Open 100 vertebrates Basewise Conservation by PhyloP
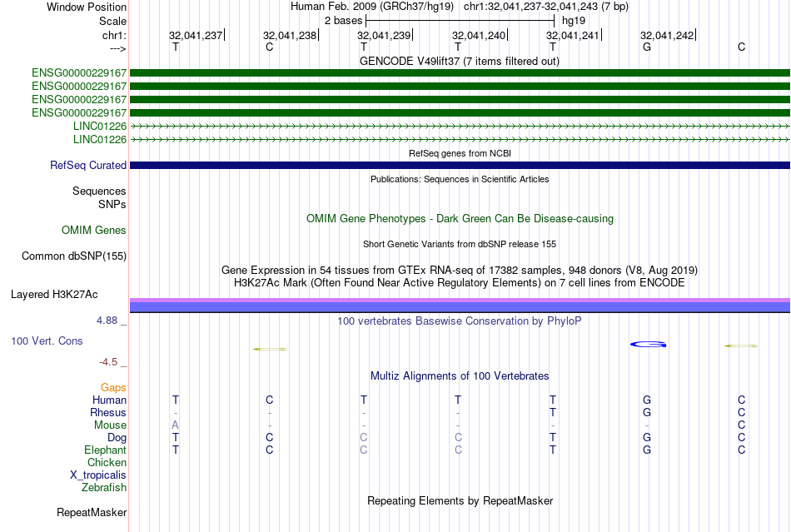Viewport: 791px width, 532px height. pos(460,321)
